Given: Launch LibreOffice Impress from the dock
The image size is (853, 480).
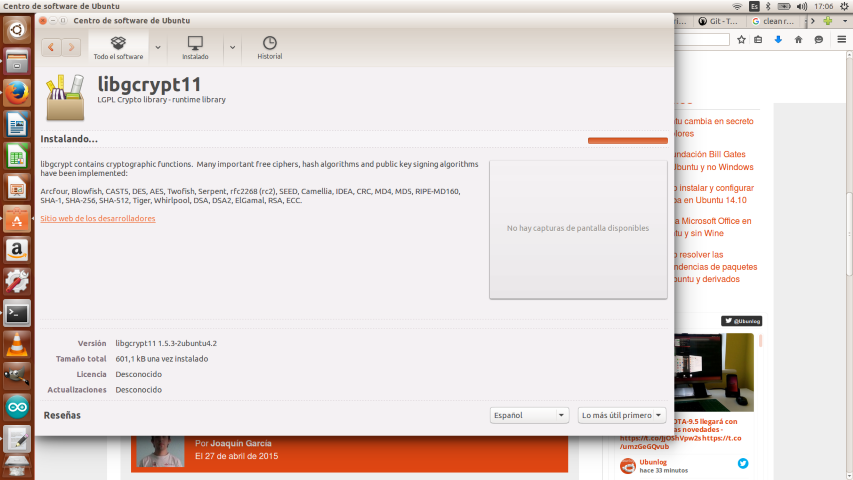Looking at the screenshot, I should (17, 187).
